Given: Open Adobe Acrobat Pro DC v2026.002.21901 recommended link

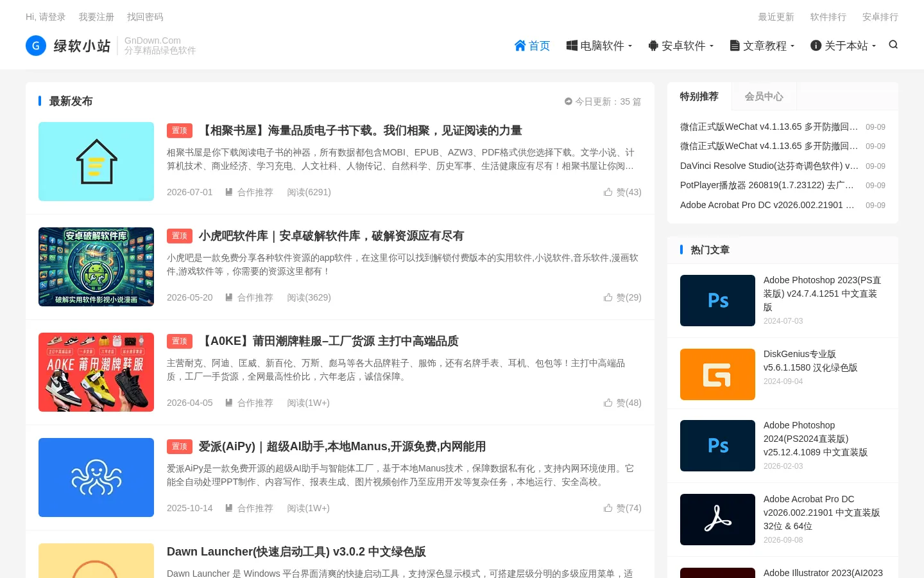Looking at the screenshot, I should 769,205.
